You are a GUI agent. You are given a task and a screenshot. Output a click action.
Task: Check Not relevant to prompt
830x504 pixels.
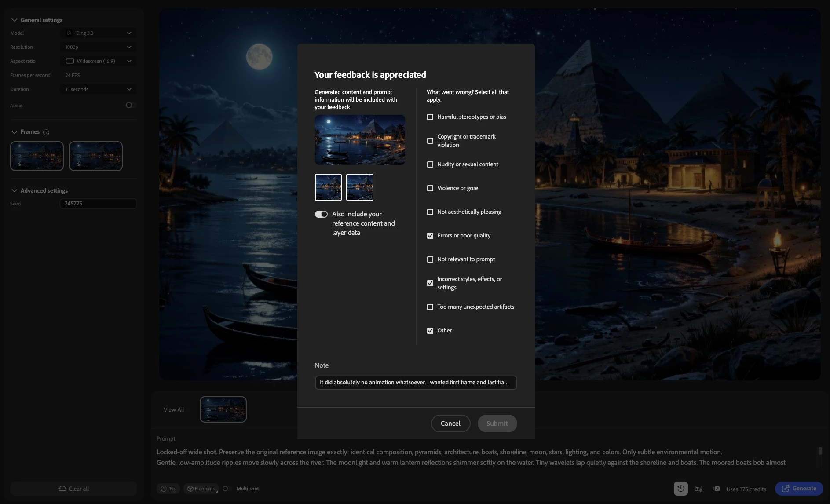point(430,259)
